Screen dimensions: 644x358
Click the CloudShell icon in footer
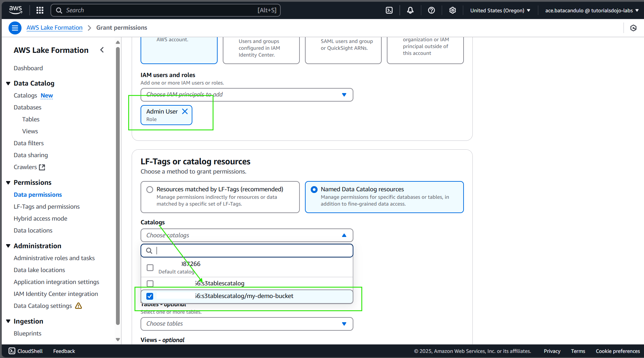[12, 351]
